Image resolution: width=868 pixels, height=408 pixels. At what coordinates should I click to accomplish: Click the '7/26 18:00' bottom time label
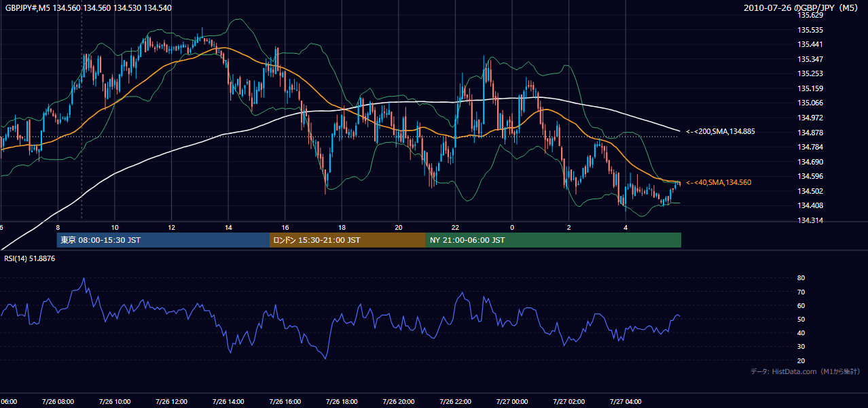342,402
